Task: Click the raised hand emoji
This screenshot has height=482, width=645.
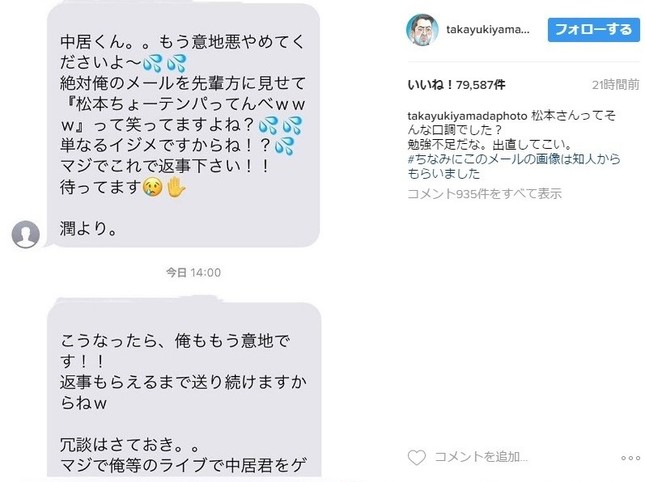Action: pos(176,187)
